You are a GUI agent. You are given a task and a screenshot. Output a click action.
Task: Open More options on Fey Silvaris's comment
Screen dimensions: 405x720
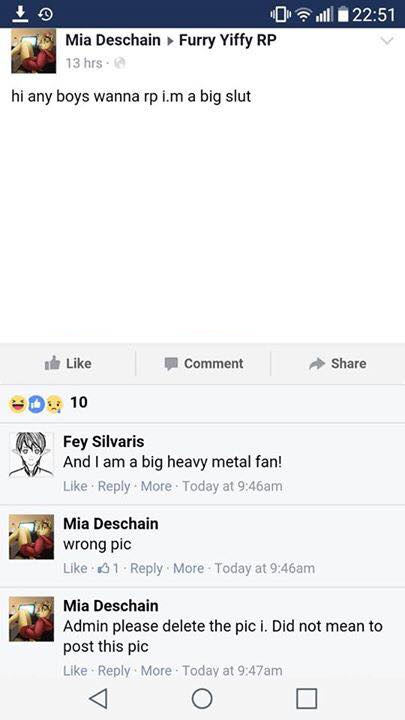pyautogui.click(x=156, y=486)
